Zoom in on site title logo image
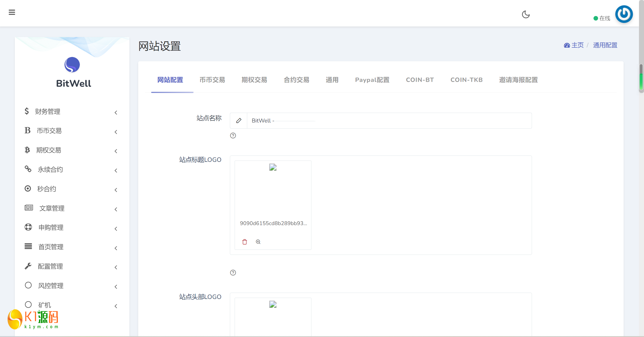 (x=258, y=242)
